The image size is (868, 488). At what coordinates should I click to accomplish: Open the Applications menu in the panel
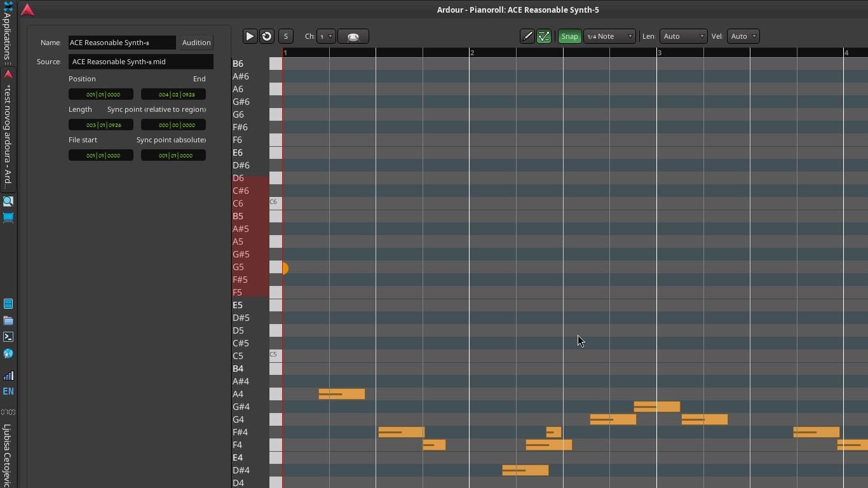8,33
